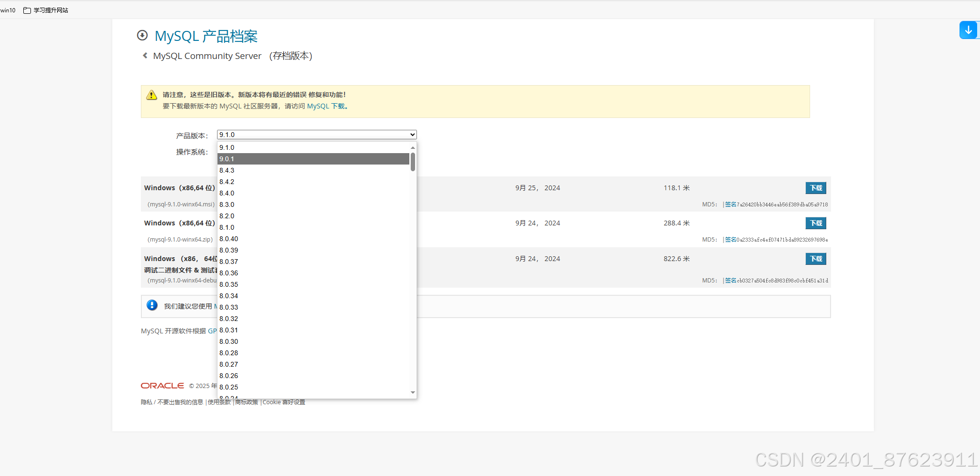
Task: Click the yellow warning triangle icon
Action: click(x=151, y=95)
